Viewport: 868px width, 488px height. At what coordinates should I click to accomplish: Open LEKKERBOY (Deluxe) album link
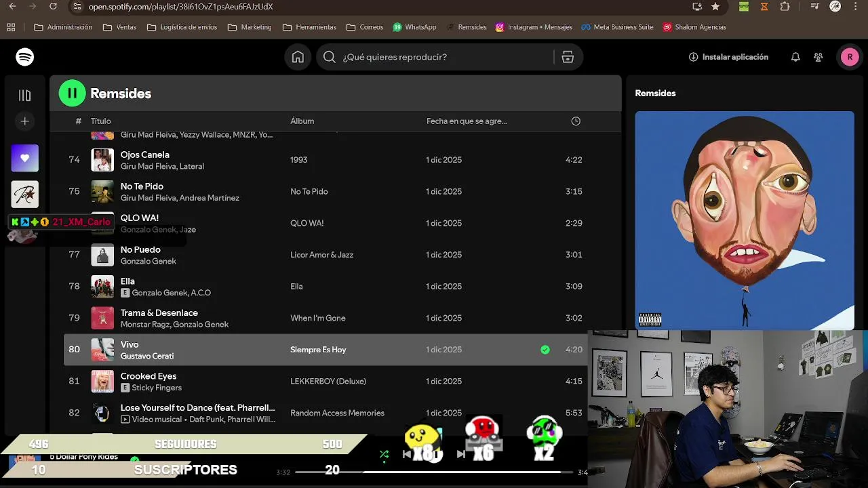[x=328, y=382]
